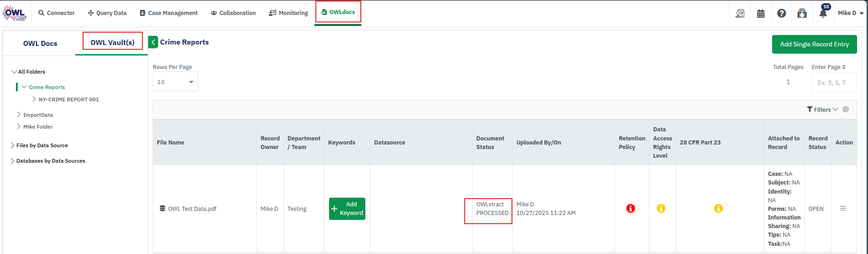Switch to the OWL Docs tab
Image resolution: width=868 pixels, height=254 pixels.
[40, 44]
